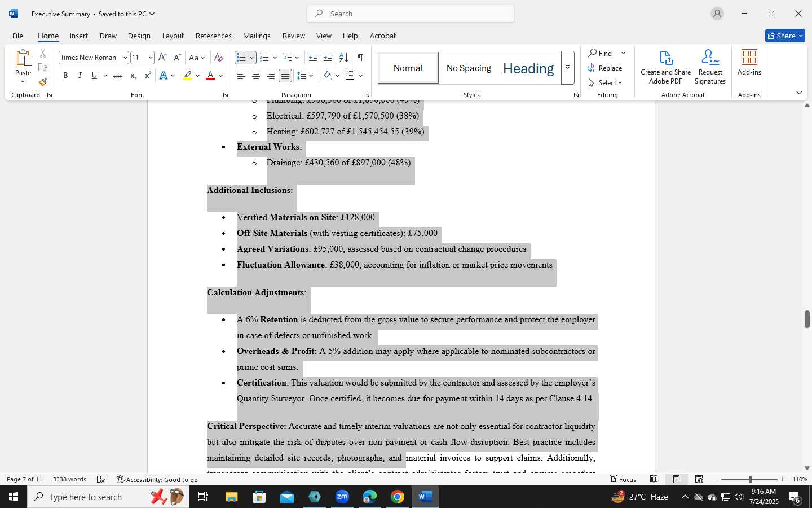Click Create and Share Adobe PDF

[x=665, y=67]
